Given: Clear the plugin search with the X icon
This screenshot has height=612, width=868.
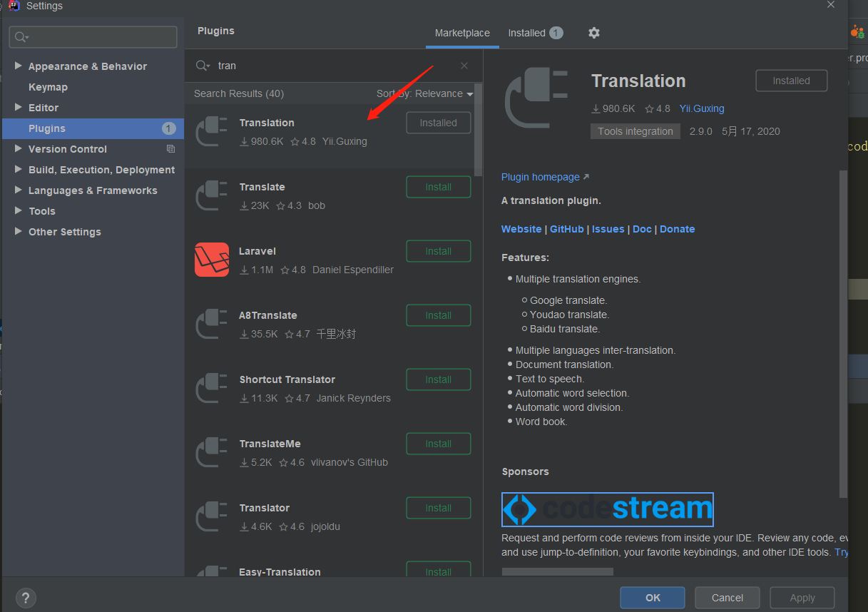Looking at the screenshot, I should 464,66.
